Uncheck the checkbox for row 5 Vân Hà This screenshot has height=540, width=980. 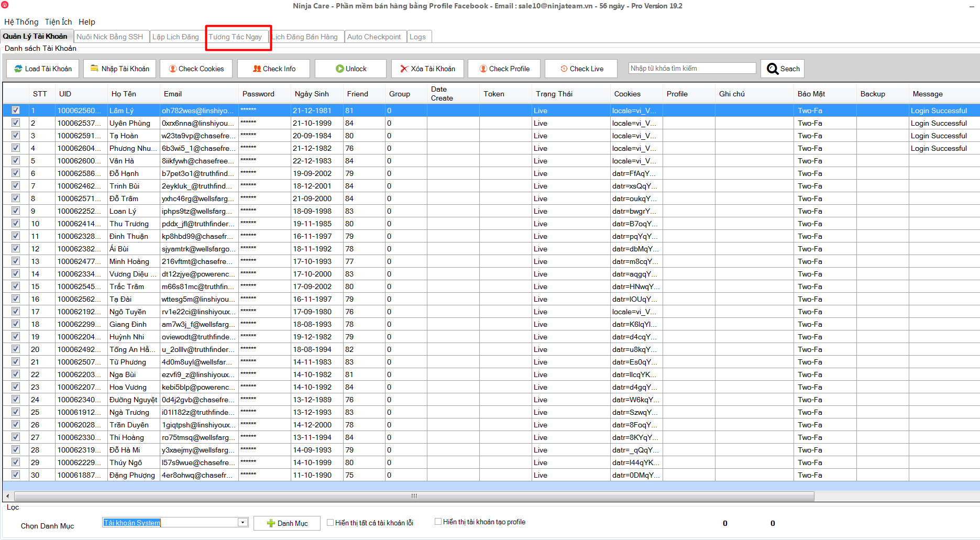[16, 160]
